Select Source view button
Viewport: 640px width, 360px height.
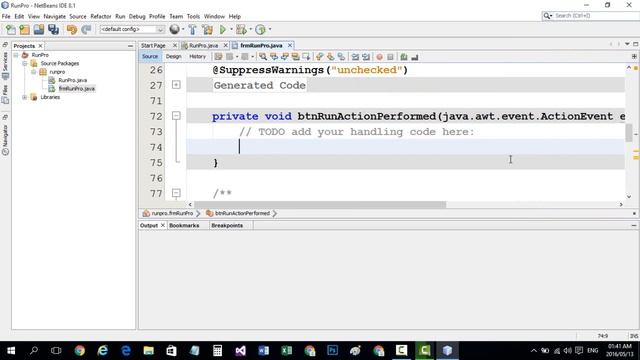pyautogui.click(x=150, y=56)
